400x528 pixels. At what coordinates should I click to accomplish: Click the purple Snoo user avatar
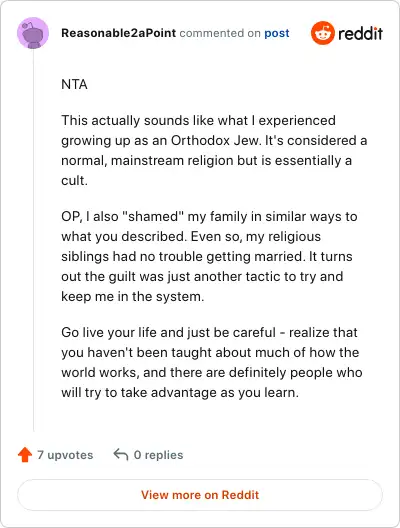(x=33, y=33)
